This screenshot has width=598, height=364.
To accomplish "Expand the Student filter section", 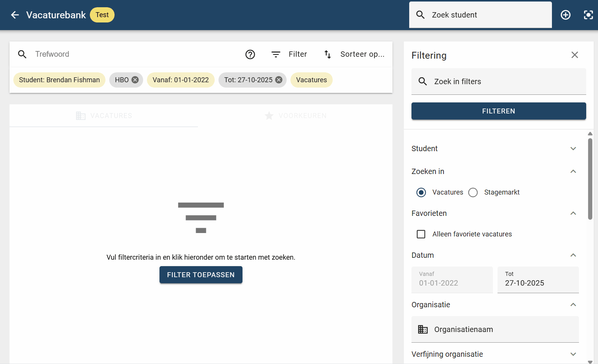I will [495, 148].
